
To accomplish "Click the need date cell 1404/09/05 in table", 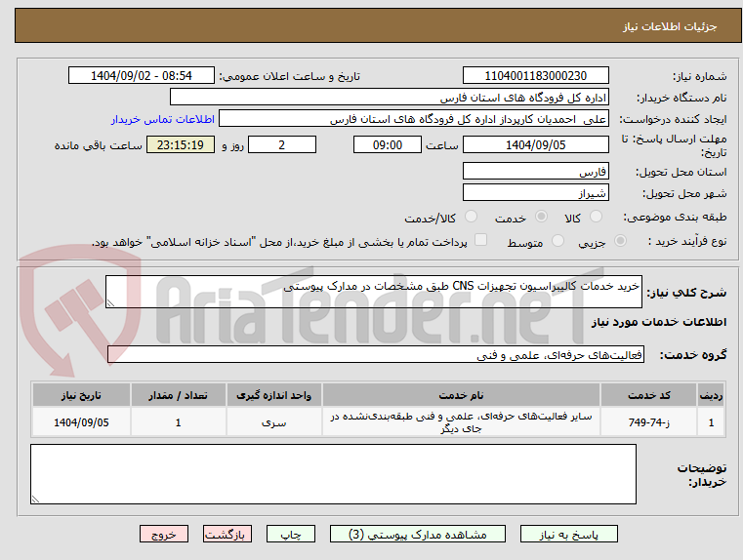I will 81,422.
